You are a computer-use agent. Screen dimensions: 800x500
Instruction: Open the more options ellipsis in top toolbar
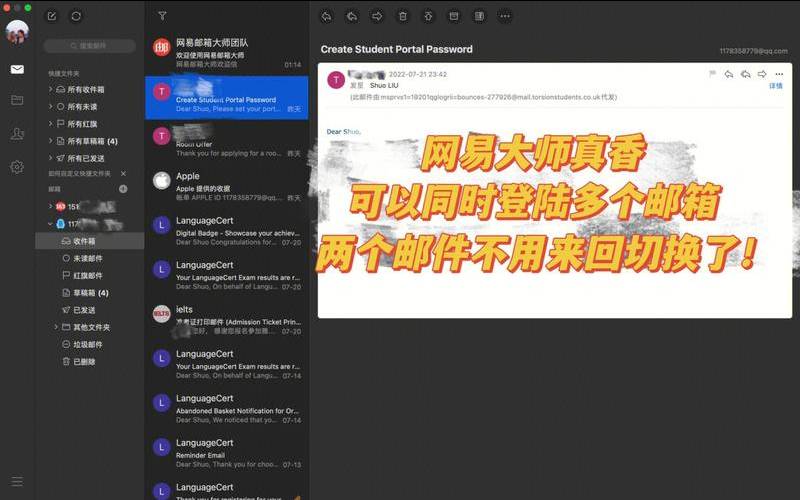505,16
